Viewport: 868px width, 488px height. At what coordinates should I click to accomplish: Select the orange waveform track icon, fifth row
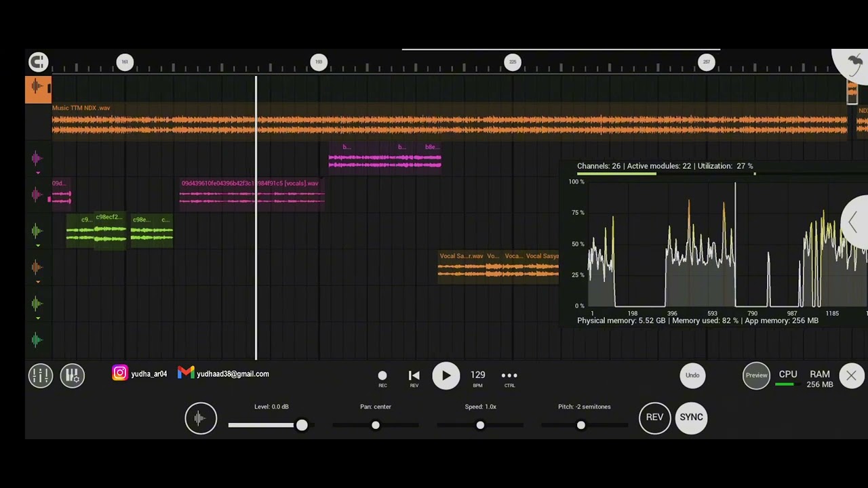37,268
